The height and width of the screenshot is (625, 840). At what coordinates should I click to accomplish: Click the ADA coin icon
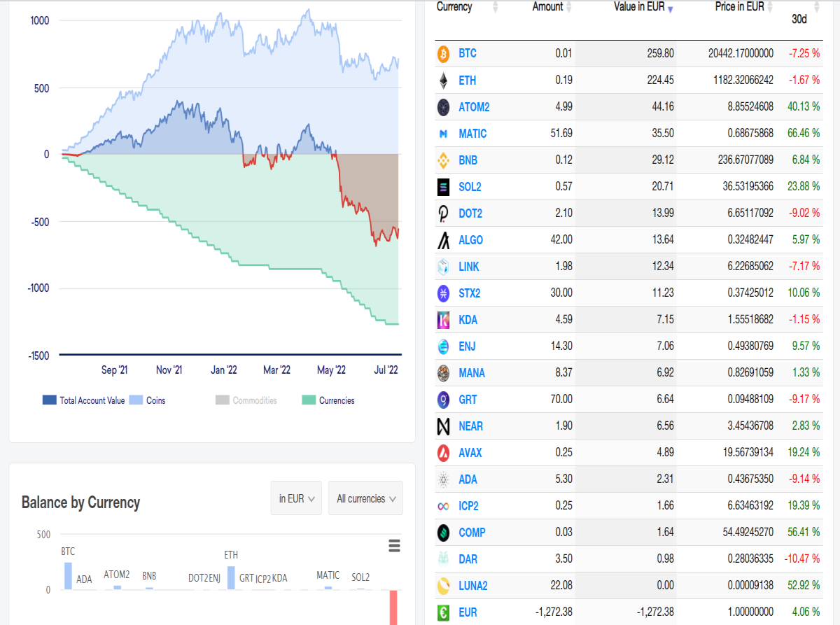click(x=443, y=479)
